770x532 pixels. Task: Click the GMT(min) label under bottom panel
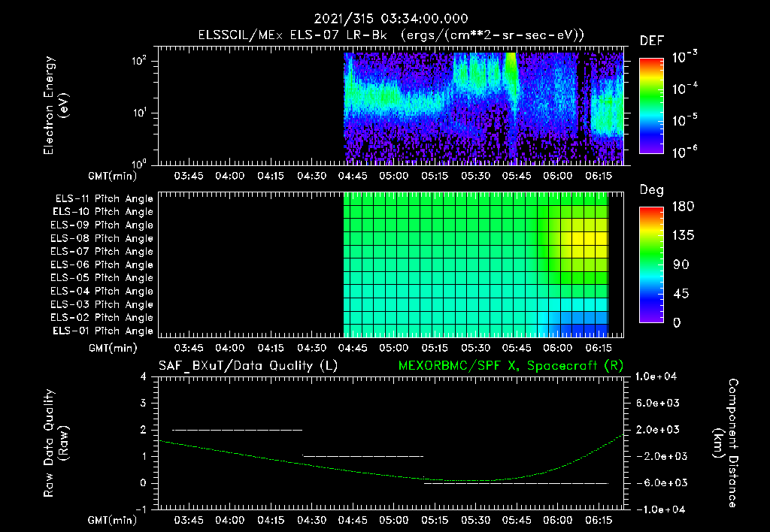tap(113, 520)
